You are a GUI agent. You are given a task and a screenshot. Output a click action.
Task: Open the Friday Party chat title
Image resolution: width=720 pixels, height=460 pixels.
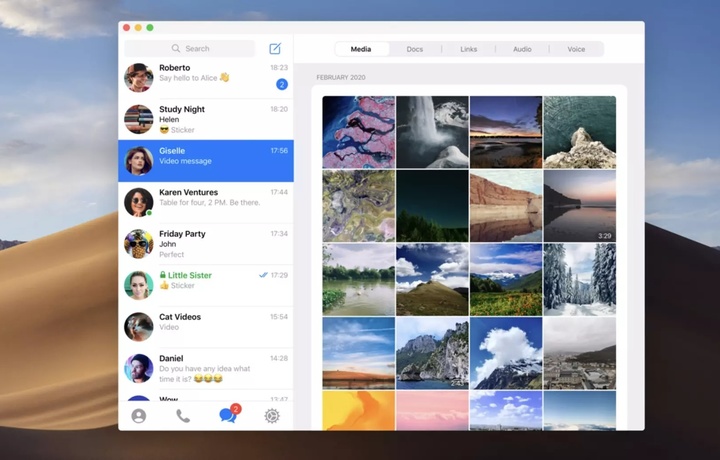point(182,234)
